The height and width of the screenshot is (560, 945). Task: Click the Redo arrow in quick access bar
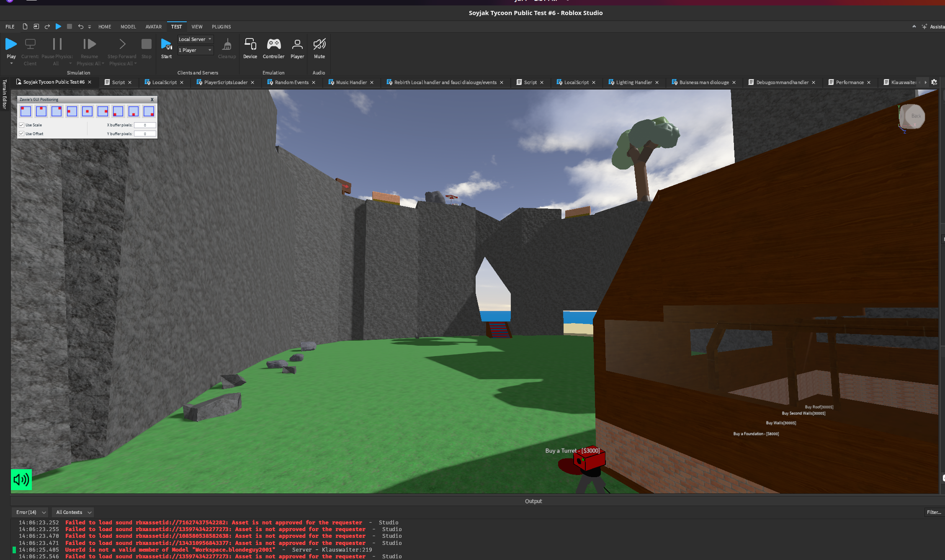pyautogui.click(x=47, y=26)
